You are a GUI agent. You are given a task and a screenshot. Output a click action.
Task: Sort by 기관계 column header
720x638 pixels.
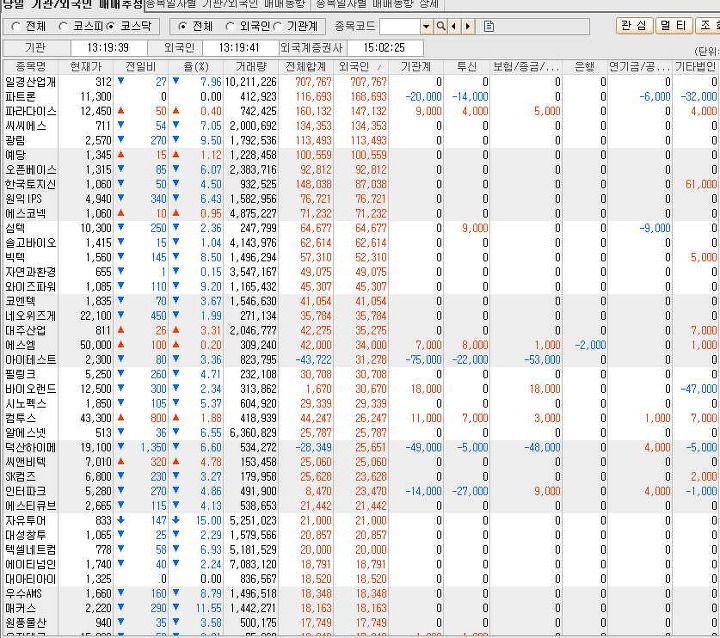pyautogui.click(x=416, y=67)
